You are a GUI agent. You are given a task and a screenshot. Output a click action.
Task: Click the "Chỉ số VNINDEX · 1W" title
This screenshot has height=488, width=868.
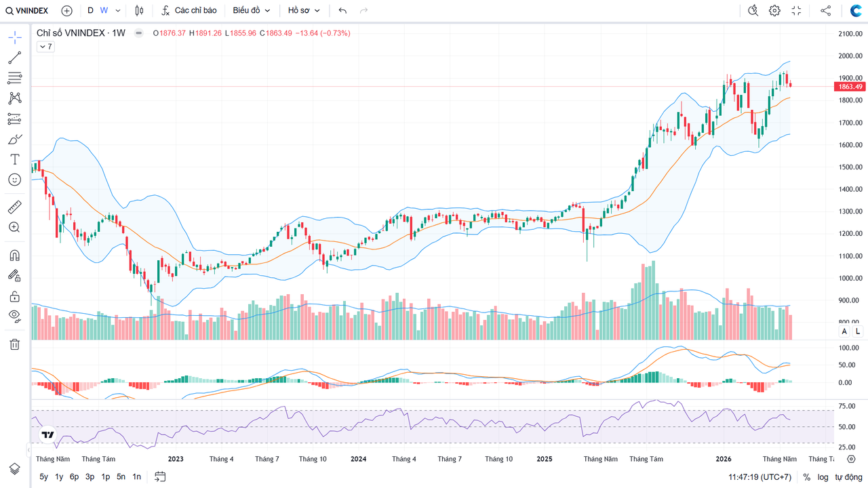[81, 33]
